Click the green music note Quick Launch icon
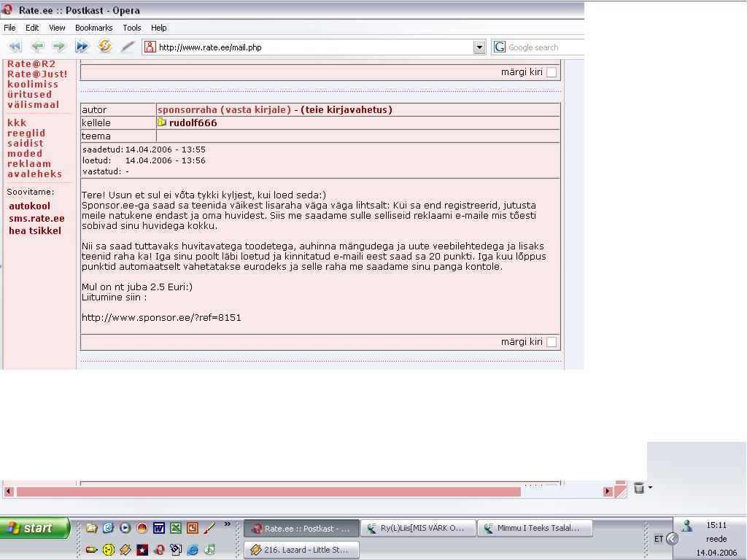Image resolution: width=747 pixels, height=560 pixels. [x=209, y=550]
